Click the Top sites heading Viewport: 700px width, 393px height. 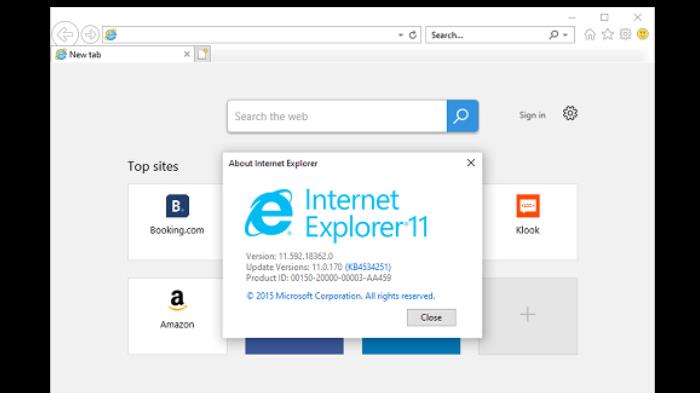(153, 167)
